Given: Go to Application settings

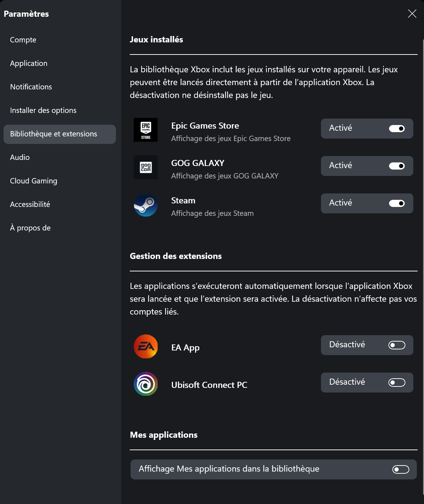Looking at the screenshot, I should tap(29, 63).
